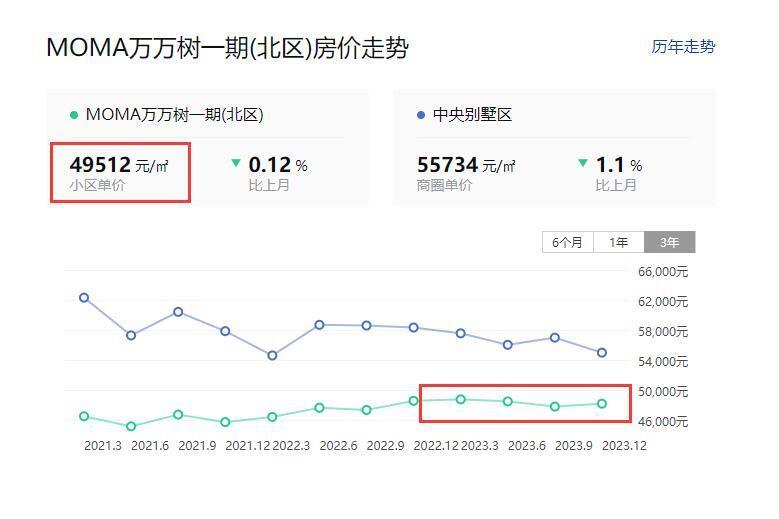Switch chart range to 1年
This screenshot has height=519, width=779.
[x=619, y=242]
